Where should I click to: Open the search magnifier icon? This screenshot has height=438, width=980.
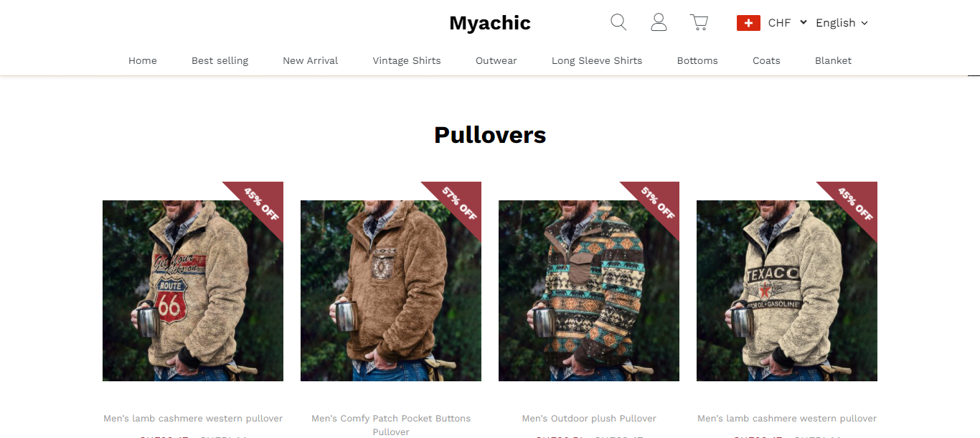coord(618,22)
